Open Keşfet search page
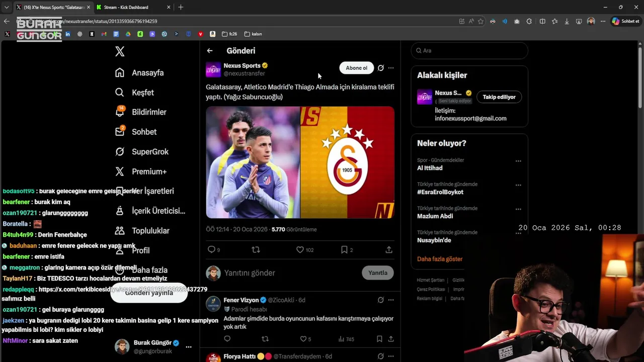Image resolution: width=644 pixels, height=362 pixels. tap(134, 93)
